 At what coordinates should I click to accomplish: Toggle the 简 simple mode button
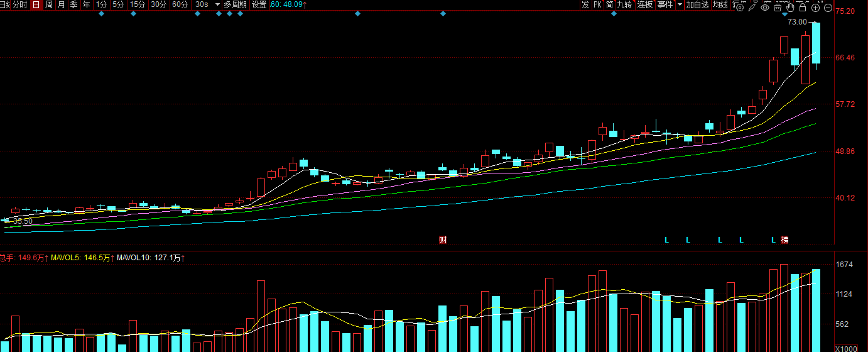609,4
